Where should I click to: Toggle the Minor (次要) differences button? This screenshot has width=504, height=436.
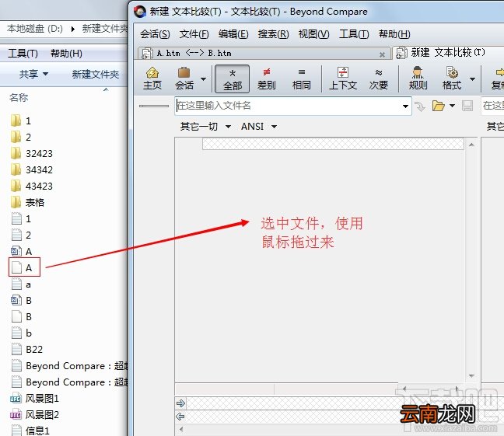tap(378, 78)
